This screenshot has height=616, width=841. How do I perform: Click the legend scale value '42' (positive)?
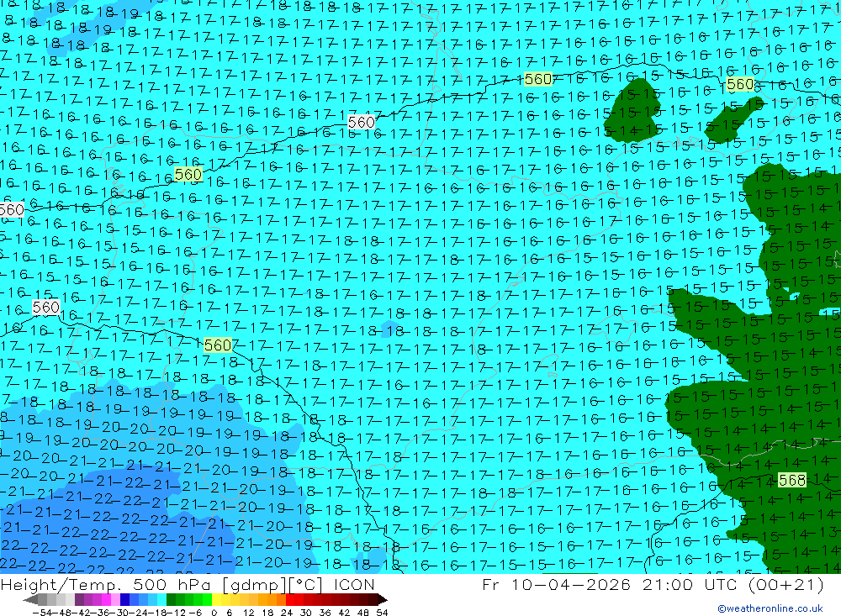(344, 613)
